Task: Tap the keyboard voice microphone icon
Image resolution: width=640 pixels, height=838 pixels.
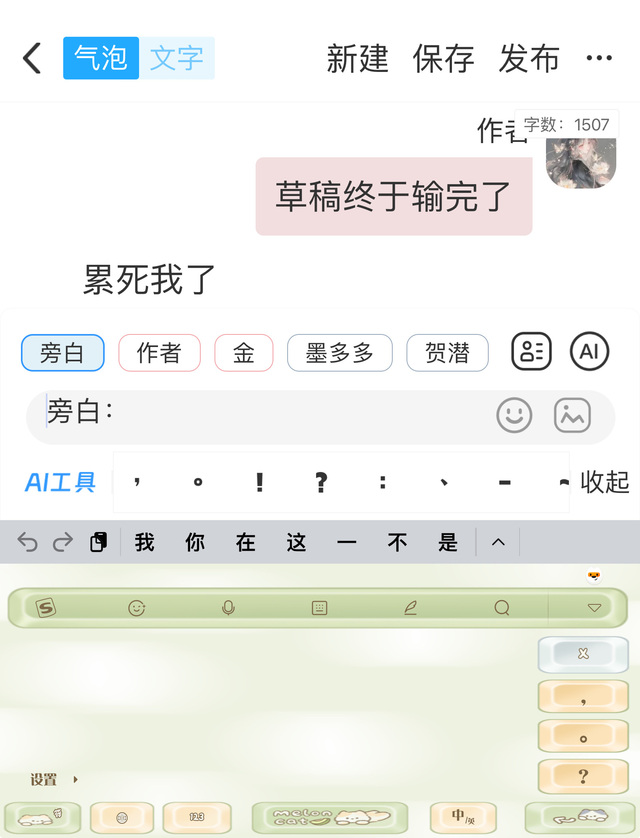Action: [x=228, y=608]
